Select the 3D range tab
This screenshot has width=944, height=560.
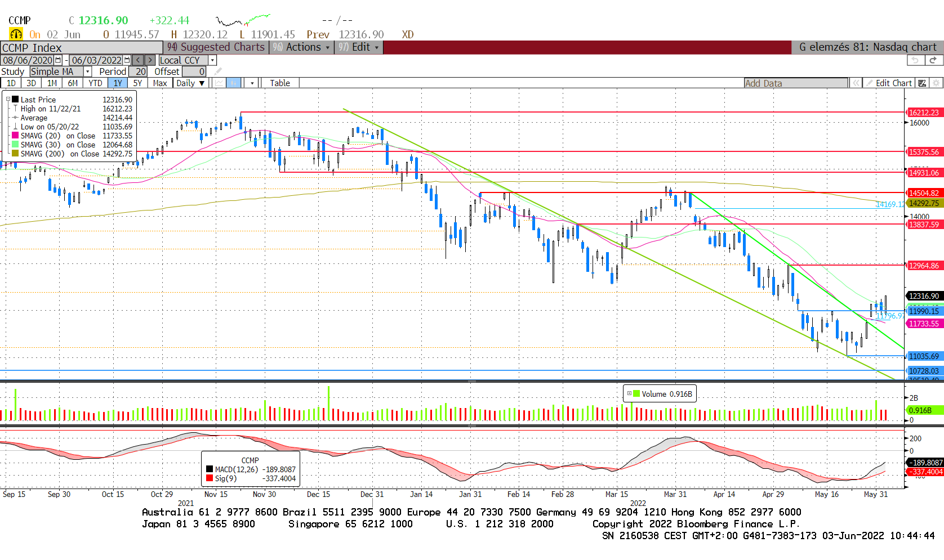(x=32, y=83)
